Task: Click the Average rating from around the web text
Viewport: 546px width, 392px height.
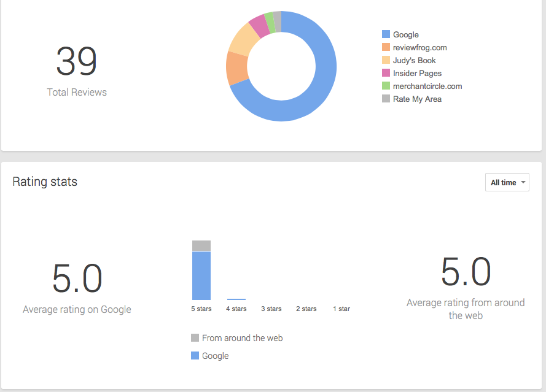Action: point(466,309)
